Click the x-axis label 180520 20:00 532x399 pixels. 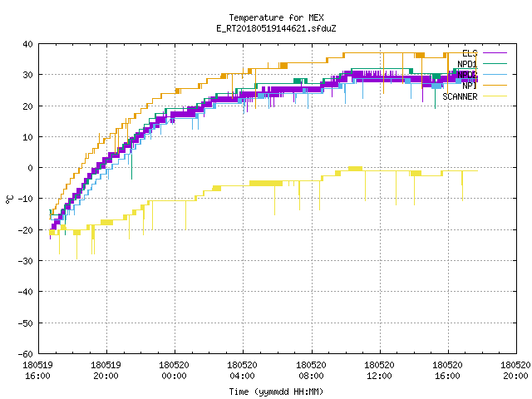515,371
